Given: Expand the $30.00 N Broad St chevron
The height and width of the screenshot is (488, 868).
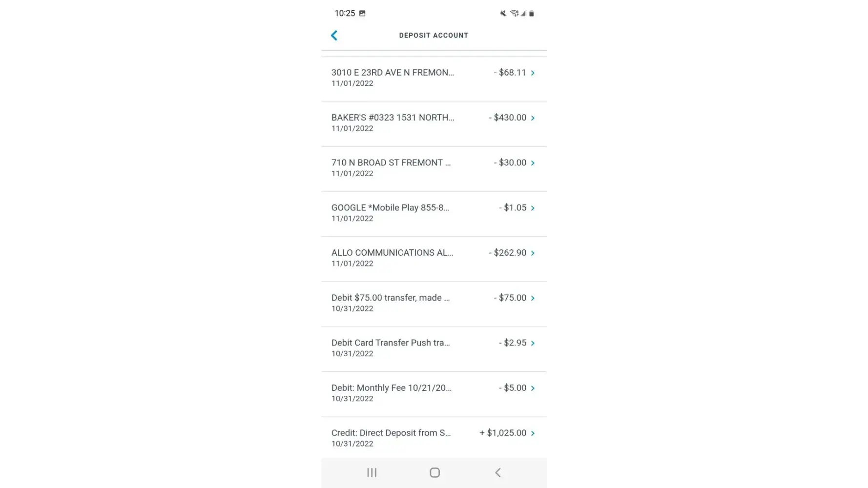Looking at the screenshot, I should tap(533, 163).
